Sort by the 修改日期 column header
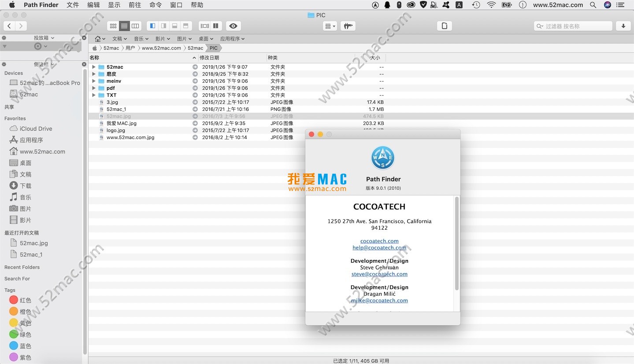Image resolution: width=634 pixels, height=364 pixels. click(233, 58)
